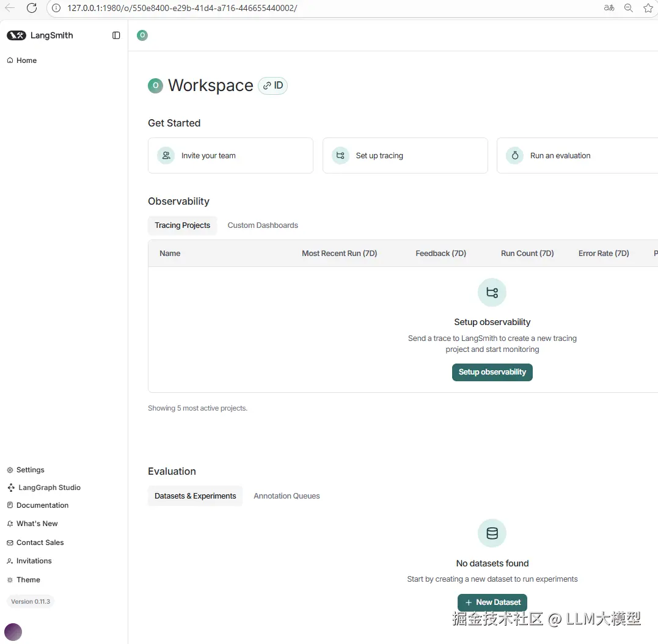Screen dimensions: 658x644
Task: Click the LangSmith logo icon
Action: [x=16, y=35]
